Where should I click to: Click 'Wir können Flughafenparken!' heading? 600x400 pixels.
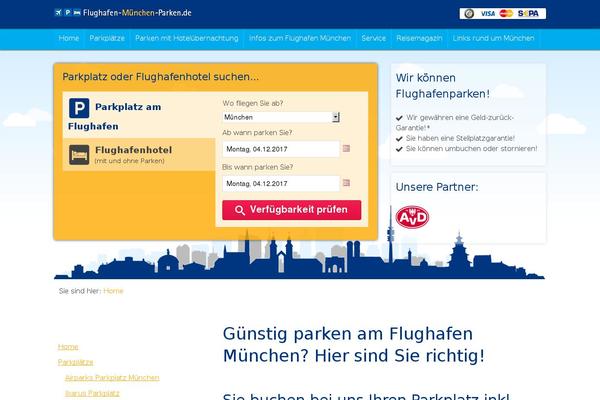click(442, 86)
